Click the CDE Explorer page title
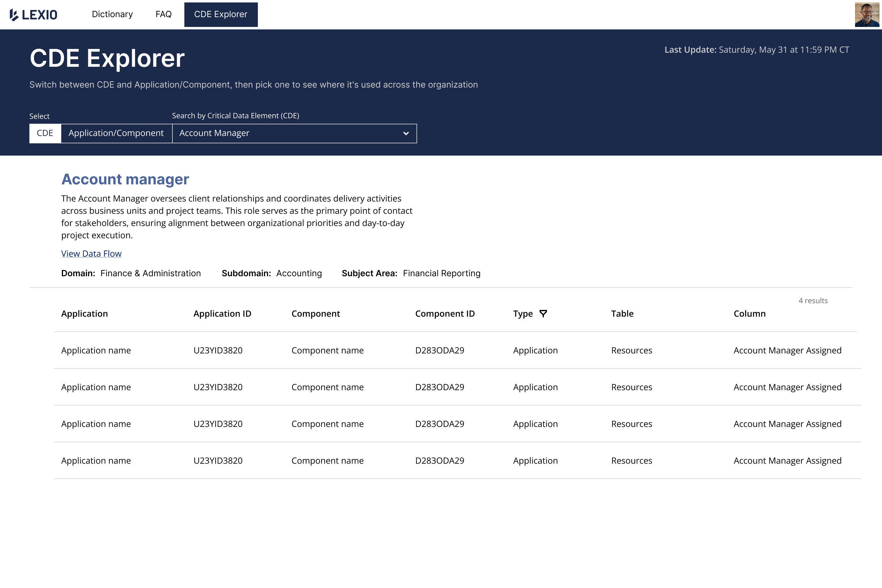The width and height of the screenshot is (882, 588). [x=107, y=58]
